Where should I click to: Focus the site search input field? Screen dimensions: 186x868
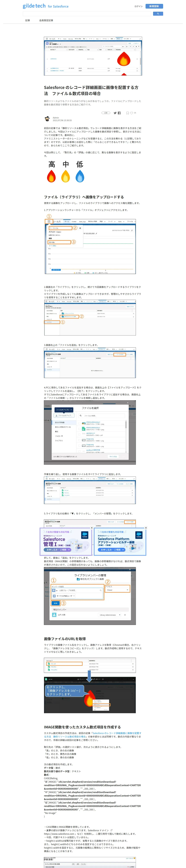pyautogui.click(x=87, y=14)
